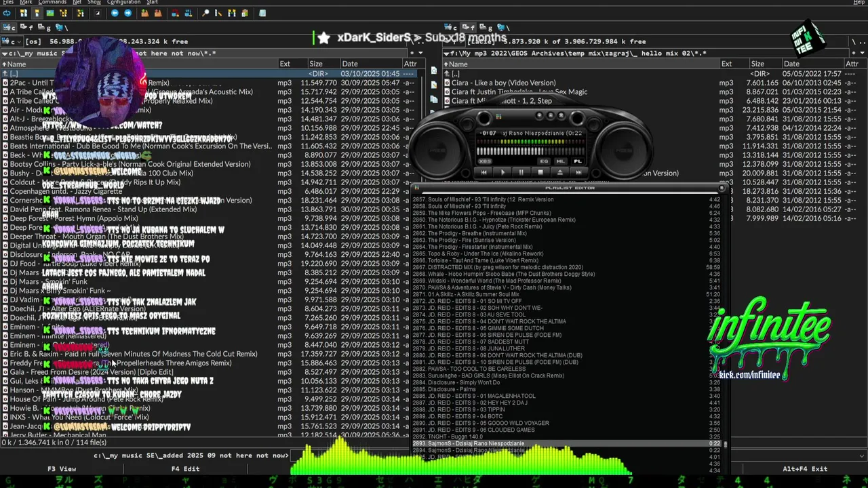Click the F3 View button
868x488 pixels.
62,468
